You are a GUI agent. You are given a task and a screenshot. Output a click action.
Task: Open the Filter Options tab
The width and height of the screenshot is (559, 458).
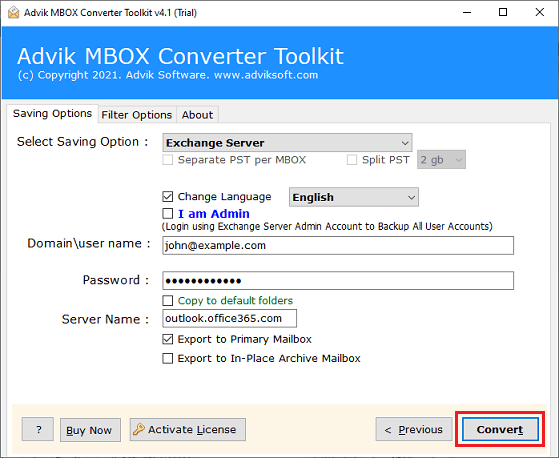pos(137,115)
